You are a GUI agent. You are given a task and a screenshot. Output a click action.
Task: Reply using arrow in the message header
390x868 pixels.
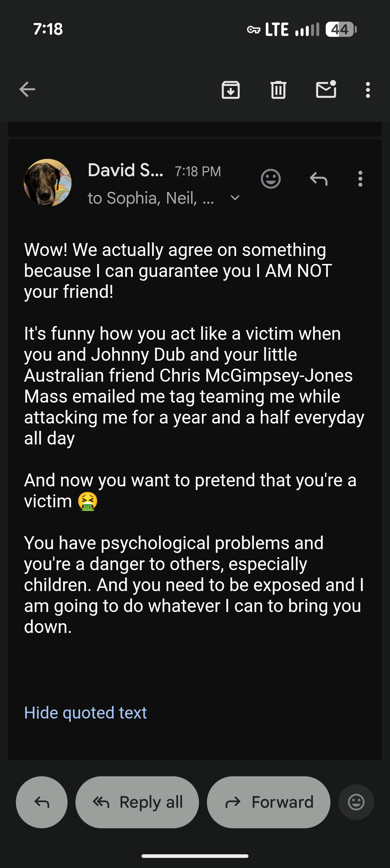click(318, 179)
